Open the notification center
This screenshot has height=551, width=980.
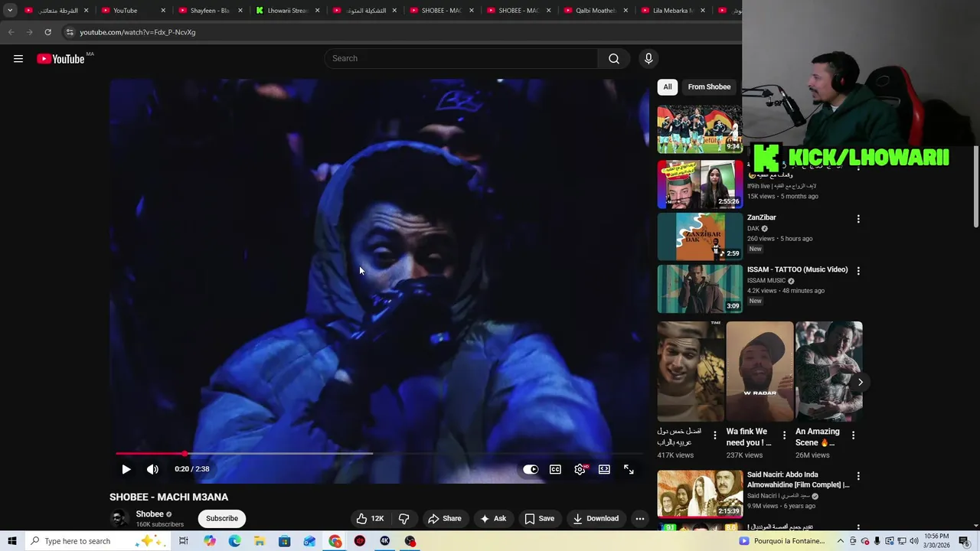964,541
